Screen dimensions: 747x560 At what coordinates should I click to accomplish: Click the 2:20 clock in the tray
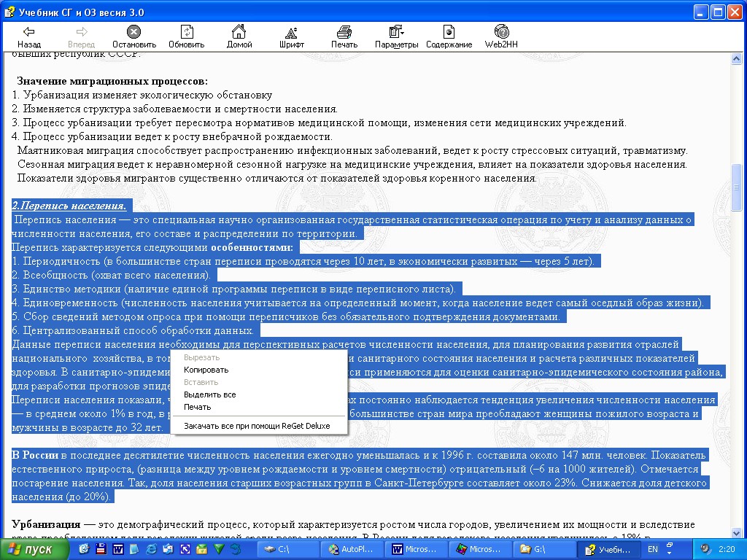726,549
